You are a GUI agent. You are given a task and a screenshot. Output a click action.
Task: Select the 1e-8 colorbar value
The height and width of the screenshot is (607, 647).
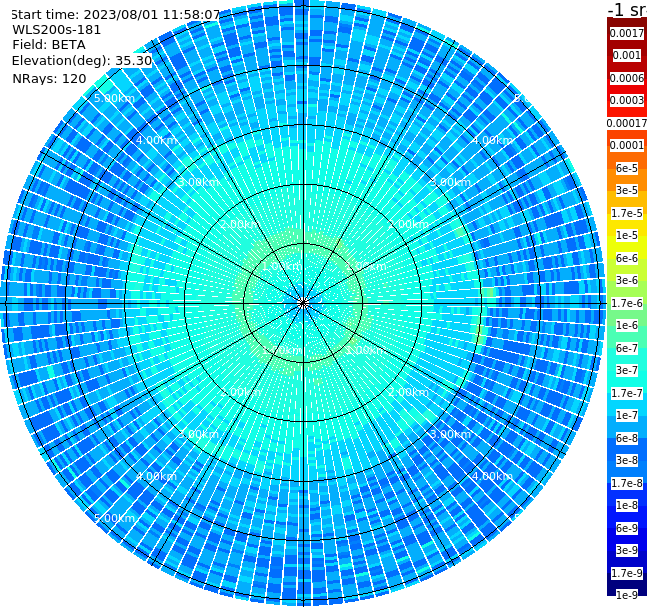[627, 505]
